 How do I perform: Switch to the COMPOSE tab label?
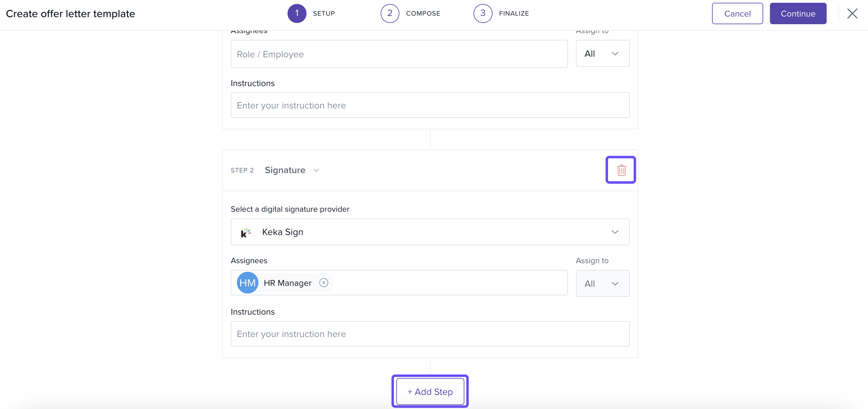click(423, 13)
